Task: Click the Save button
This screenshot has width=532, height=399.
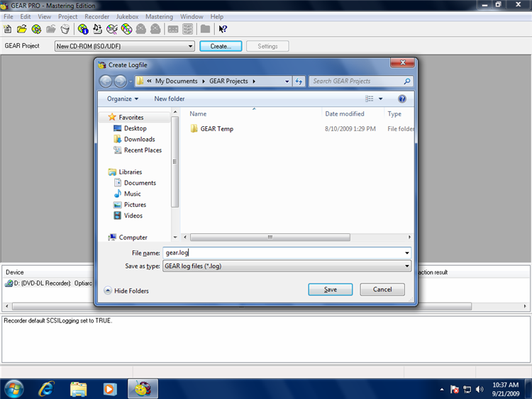Action: click(331, 289)
